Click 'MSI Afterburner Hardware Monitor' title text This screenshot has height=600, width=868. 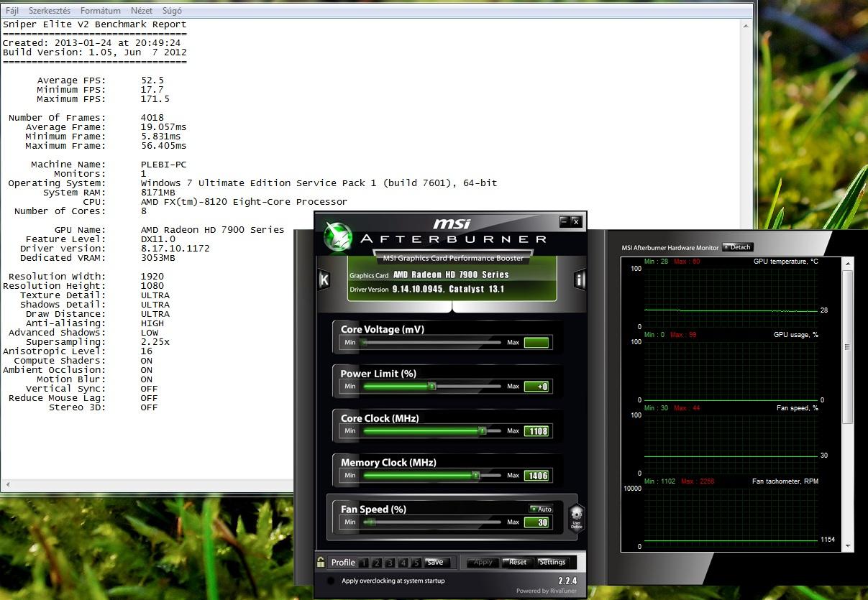[x=670, y=248]
